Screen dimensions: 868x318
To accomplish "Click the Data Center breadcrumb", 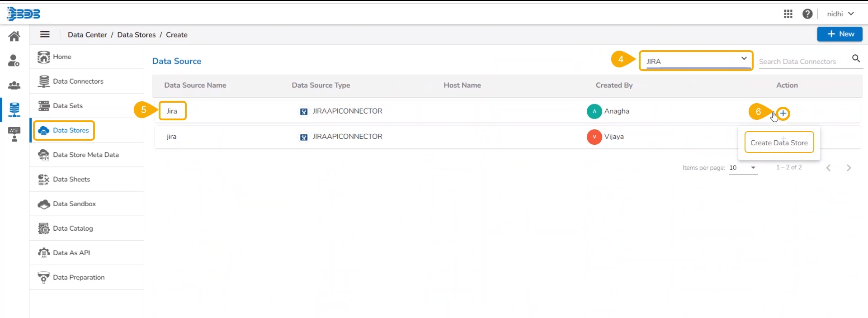I will click(87, 35).
